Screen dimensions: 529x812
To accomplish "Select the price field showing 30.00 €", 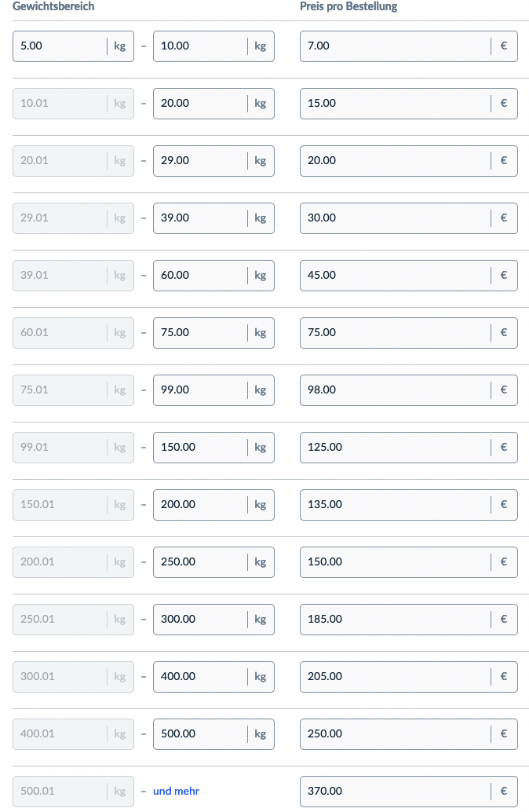I will (395, 218).
